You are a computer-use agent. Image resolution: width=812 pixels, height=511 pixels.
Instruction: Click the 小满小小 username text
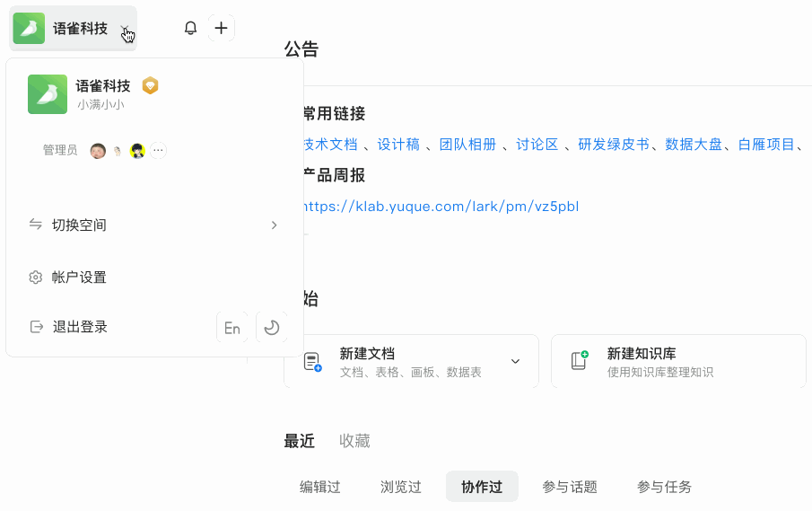(101, 105)
